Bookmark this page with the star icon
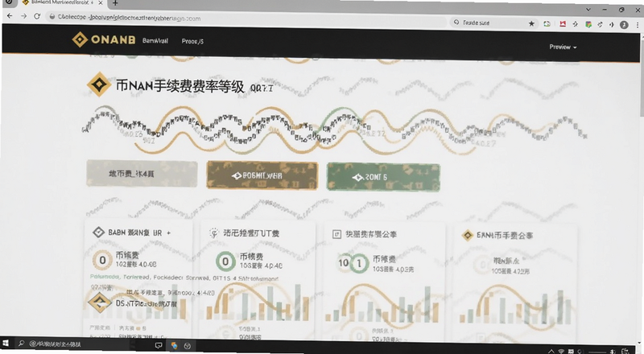Screen dimensions: 644x354 point(531,23)
